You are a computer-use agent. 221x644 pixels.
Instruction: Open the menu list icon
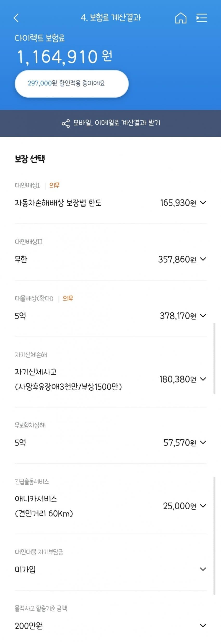pos(201,18)
